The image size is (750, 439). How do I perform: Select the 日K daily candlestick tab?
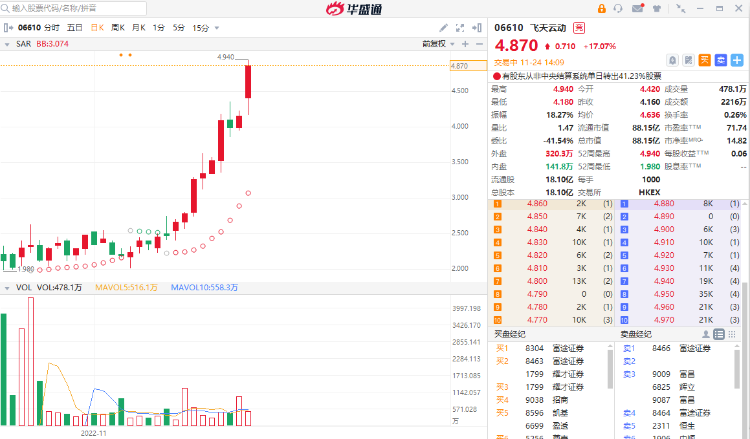[x=97, y=28]
